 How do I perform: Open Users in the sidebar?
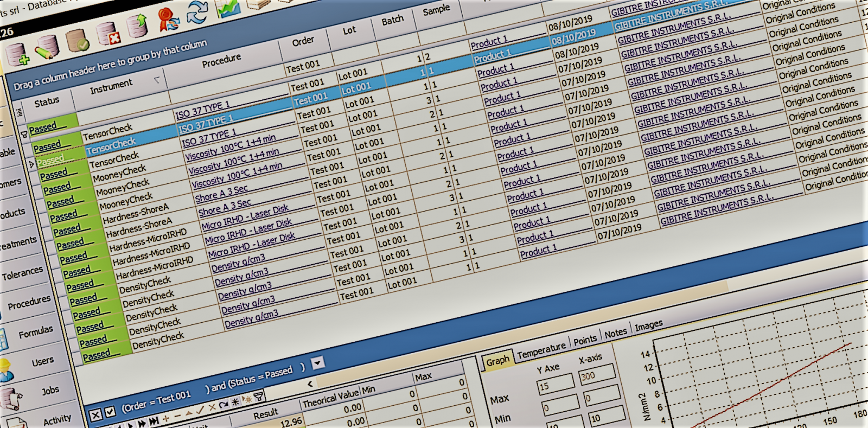coord(42,361)
